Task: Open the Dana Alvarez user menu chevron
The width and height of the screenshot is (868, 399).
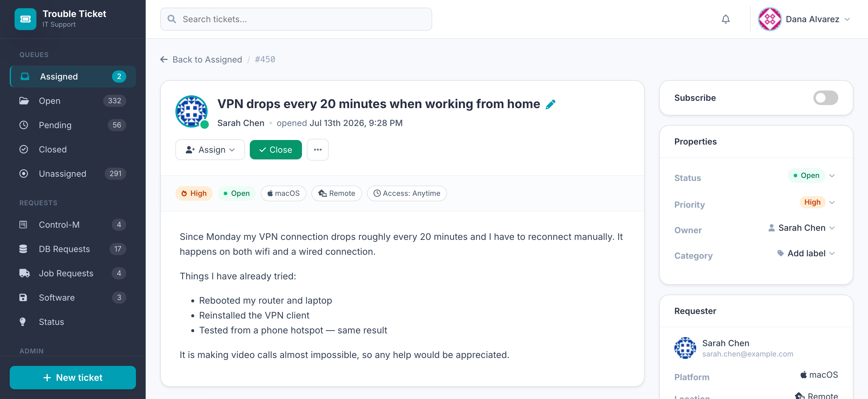Action: click(x=847, y=19)
